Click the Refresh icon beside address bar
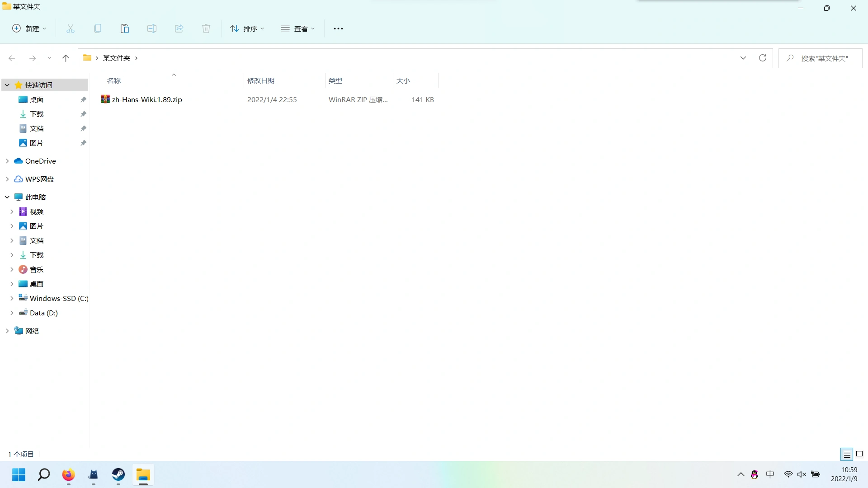This screenshot has width=868, height=488. click(x=763, y=58)
